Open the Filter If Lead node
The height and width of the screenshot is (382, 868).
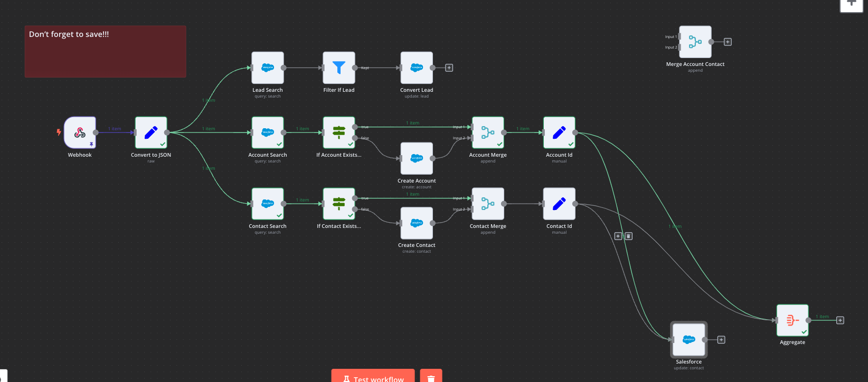[x=339, y=68]
